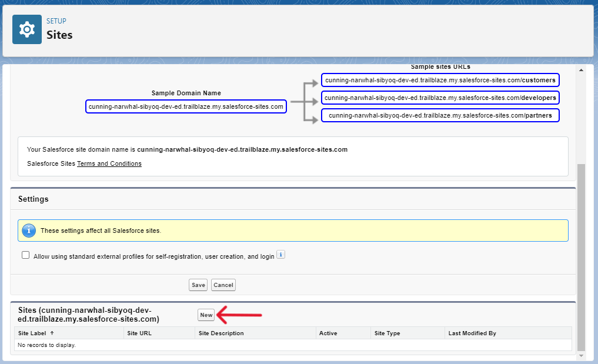598x364 pixels.
Task: Click the Sample Domain Name label
Action: coord(186,93)
